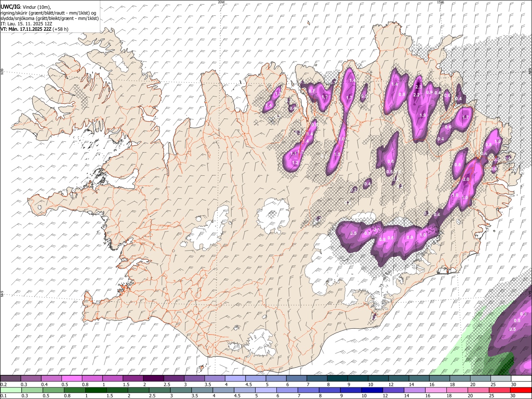Click the top-row legend swatch between 4 and 4.5
532x399 pixels.
pos(235,379)
